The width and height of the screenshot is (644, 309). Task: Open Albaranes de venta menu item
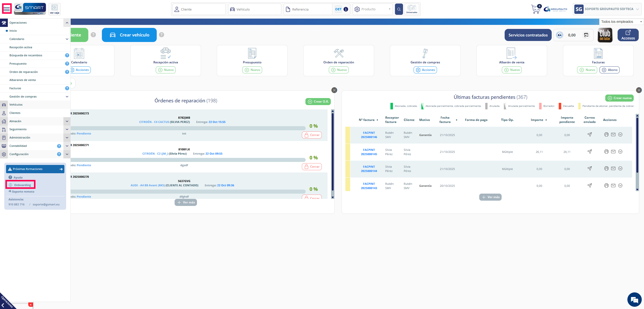23,80
